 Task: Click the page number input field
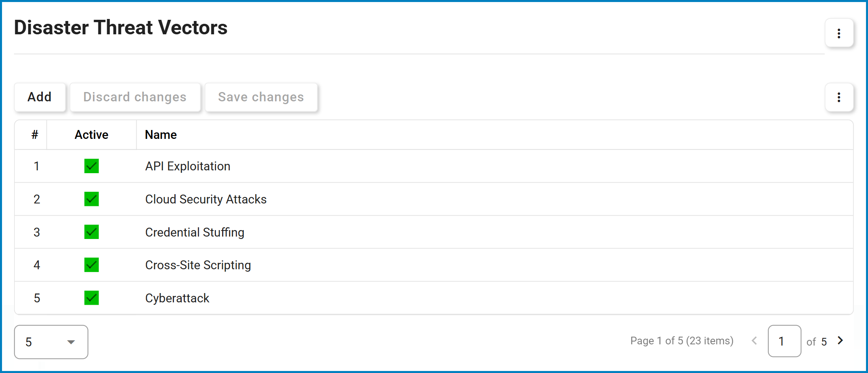784,341
